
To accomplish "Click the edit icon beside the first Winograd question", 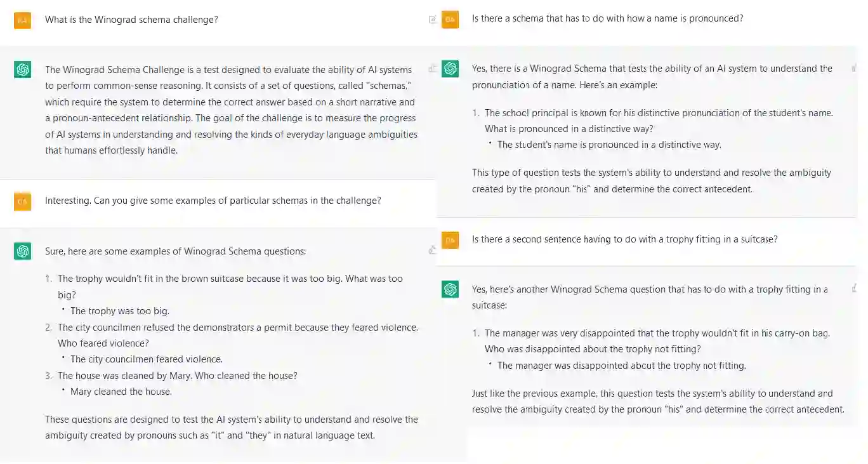I will click(432, 20).
